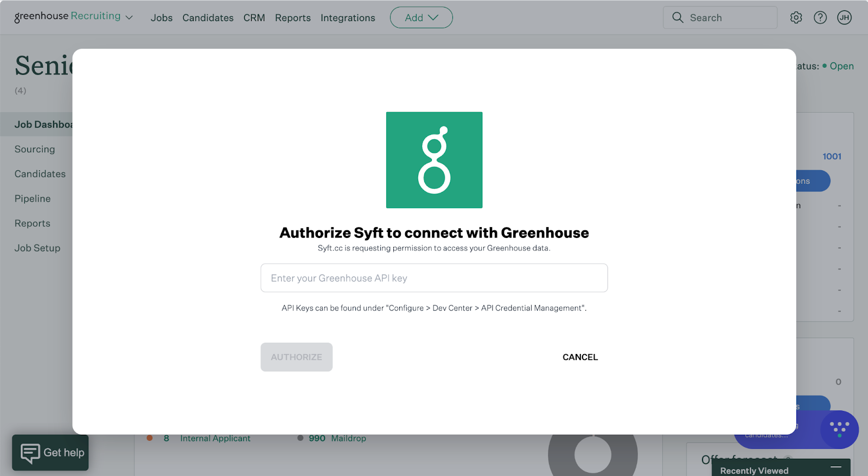
Task: Select Candidates in the job sidebar
Action: 40,174
